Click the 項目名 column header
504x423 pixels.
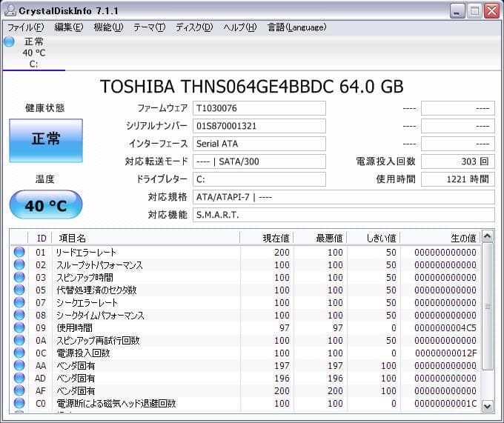click(146, 238)
